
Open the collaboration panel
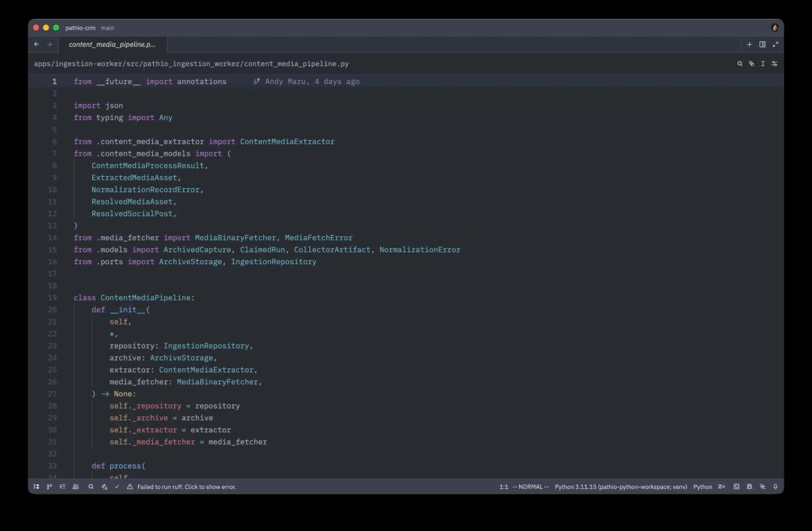(x=74, y=486)
